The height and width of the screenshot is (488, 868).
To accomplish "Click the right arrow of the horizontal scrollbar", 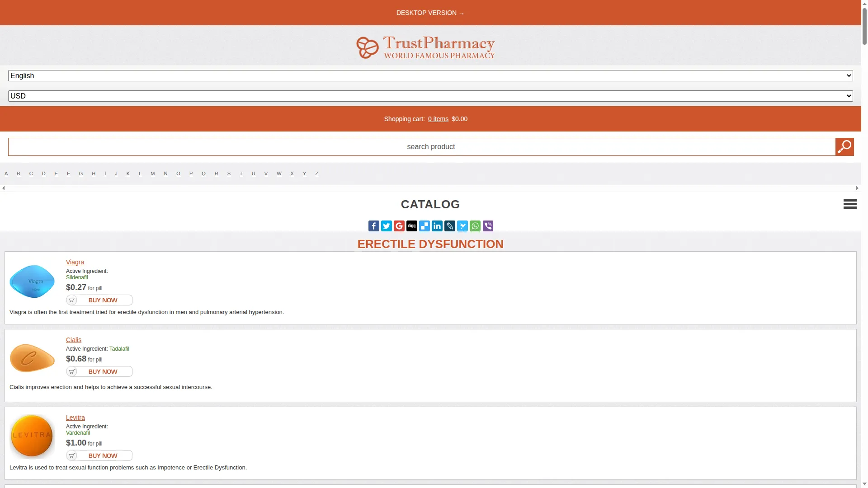I will (x=857, y=188).
